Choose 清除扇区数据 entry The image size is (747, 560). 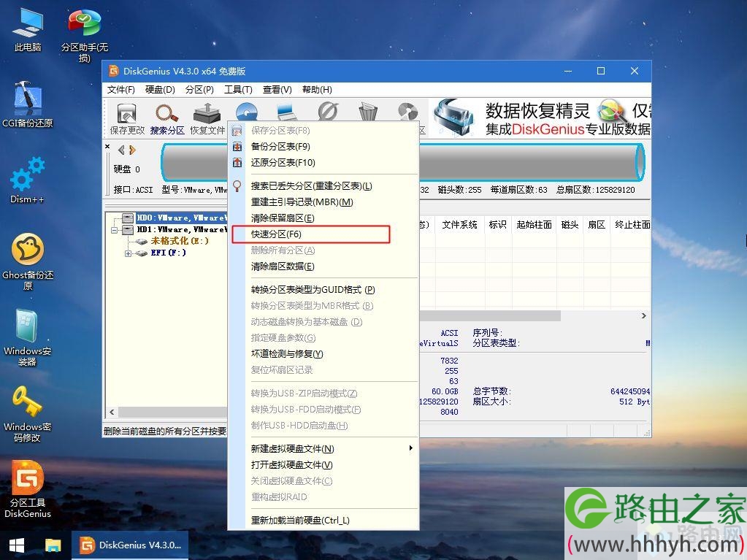[323, 266]
